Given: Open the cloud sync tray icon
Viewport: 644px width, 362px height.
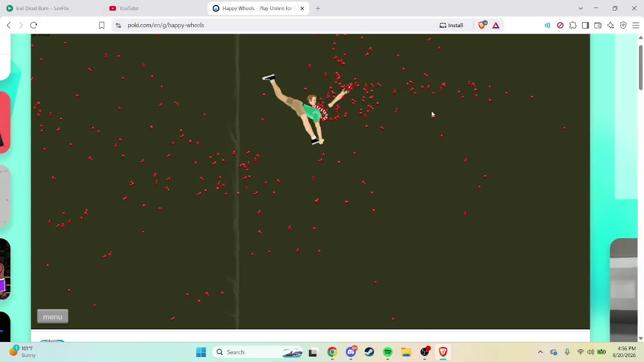Looking at the screenshot, I should [x=553, y=352].
